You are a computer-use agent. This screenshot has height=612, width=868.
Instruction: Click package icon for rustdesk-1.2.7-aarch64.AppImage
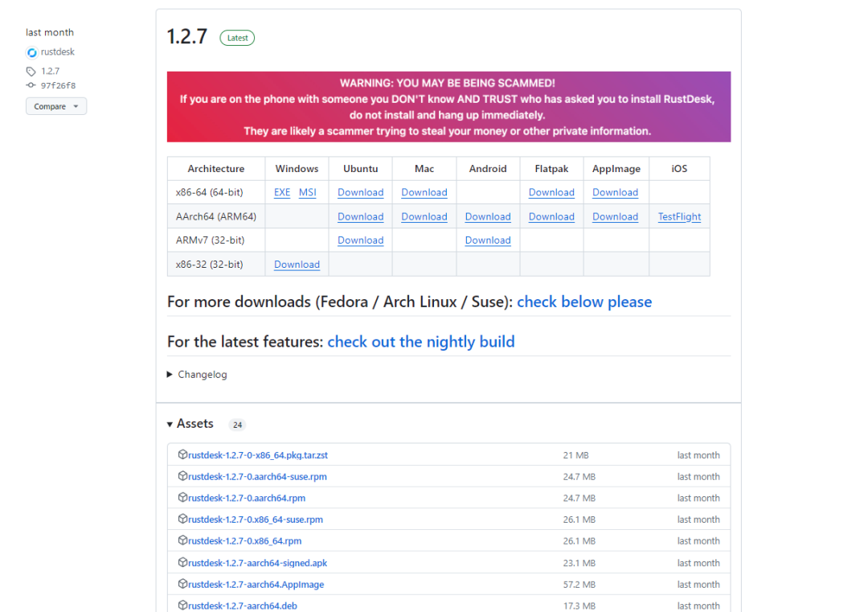coord(182,584)
